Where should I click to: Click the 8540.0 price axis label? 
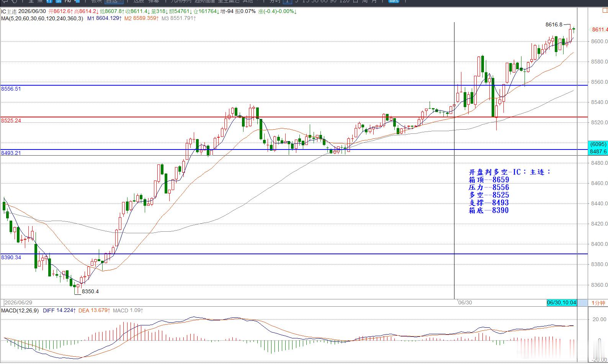pyautogui.click(x=599, y=102)
